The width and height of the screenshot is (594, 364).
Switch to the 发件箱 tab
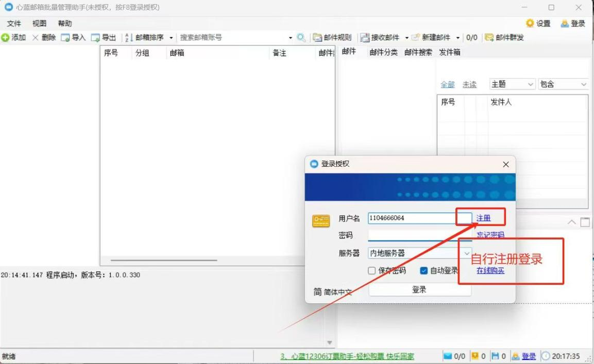coord(450,53)
